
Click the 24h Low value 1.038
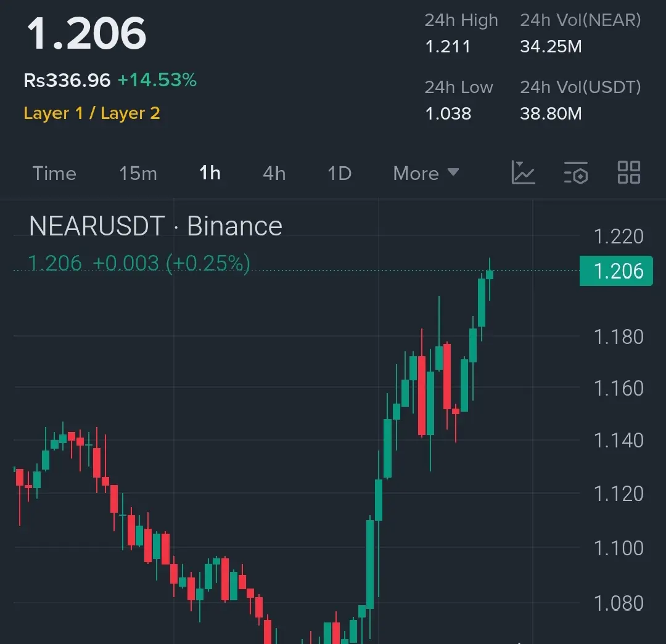pos(448,114)
